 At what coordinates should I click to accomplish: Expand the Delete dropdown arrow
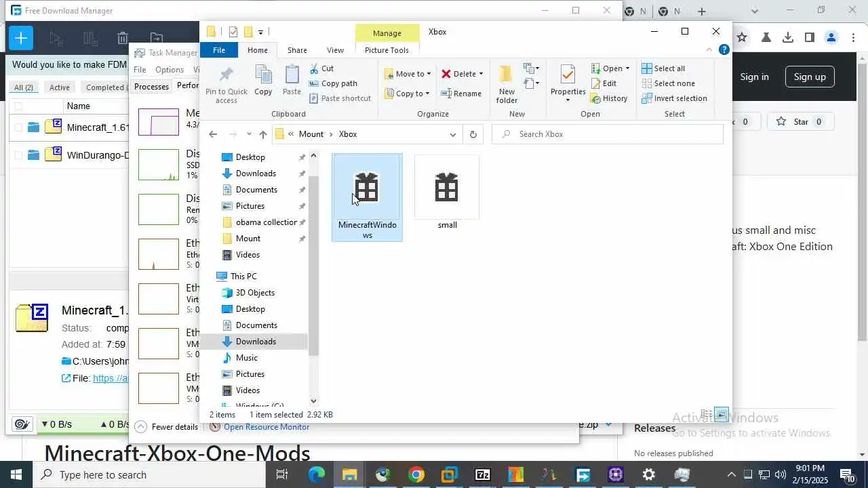point(481,74)
